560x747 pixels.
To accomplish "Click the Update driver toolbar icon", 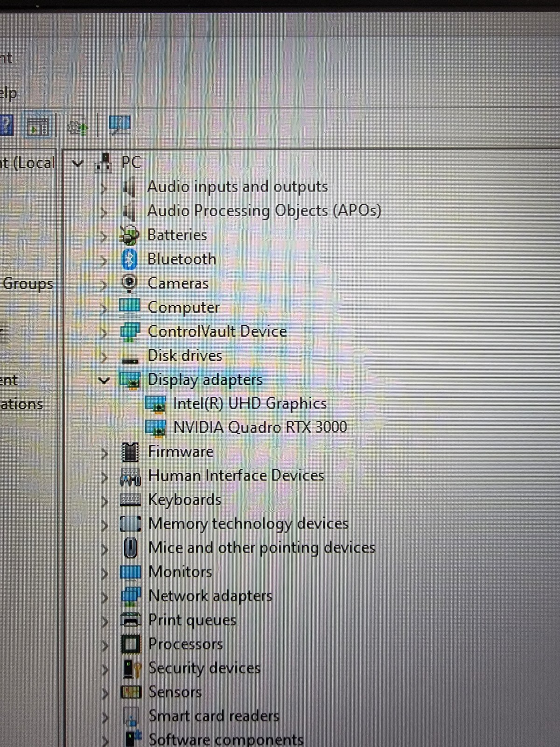I will pos(77,126).
